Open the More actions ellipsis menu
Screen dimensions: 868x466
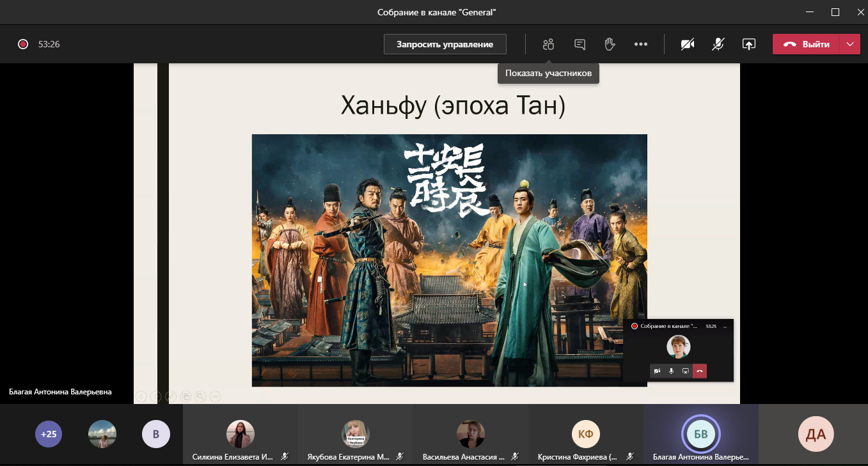click(640, 44)
